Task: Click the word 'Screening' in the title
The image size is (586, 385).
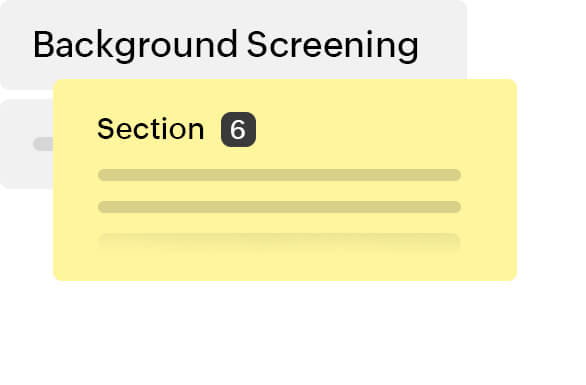Action: [333, 45]
